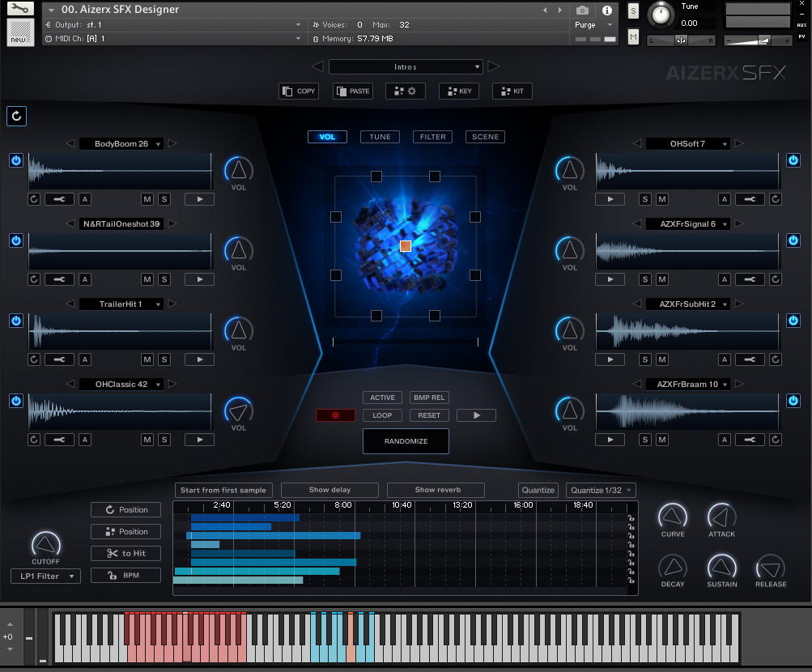Click the CUTOFF knob

46,544
